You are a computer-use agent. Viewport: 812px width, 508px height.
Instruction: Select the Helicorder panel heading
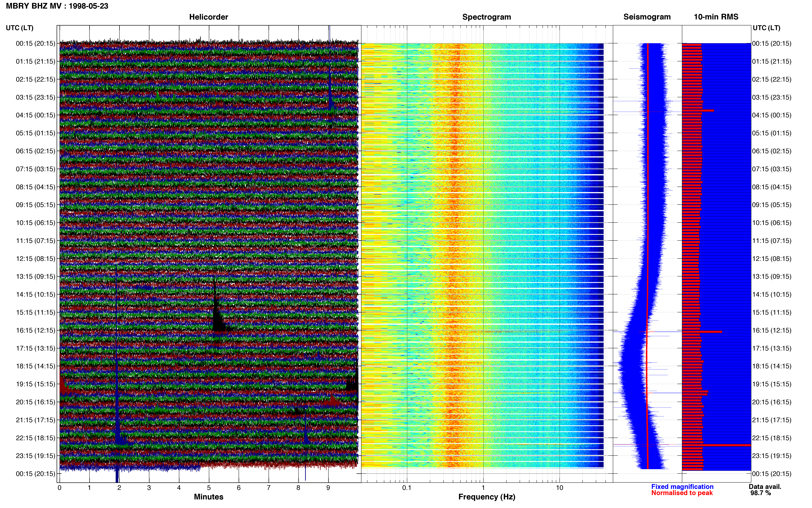pyautogui.click(x=209, y=17)
